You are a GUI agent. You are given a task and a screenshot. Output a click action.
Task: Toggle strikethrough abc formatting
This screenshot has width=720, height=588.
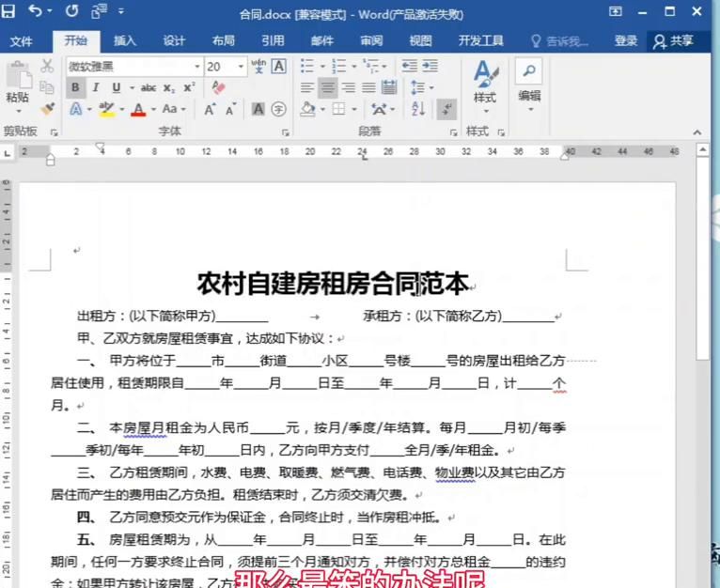click(x=149, y=87)
